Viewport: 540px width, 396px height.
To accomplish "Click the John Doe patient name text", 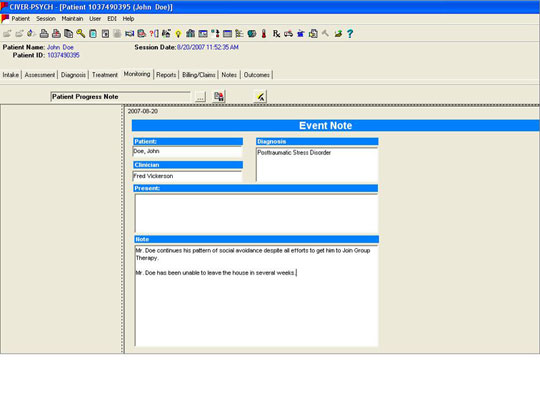I will (60, 47).
